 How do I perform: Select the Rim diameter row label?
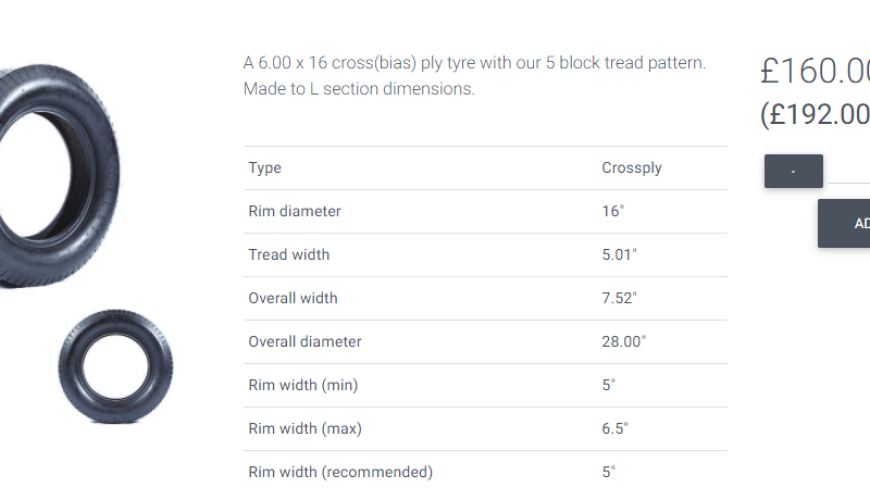[294, 211]
